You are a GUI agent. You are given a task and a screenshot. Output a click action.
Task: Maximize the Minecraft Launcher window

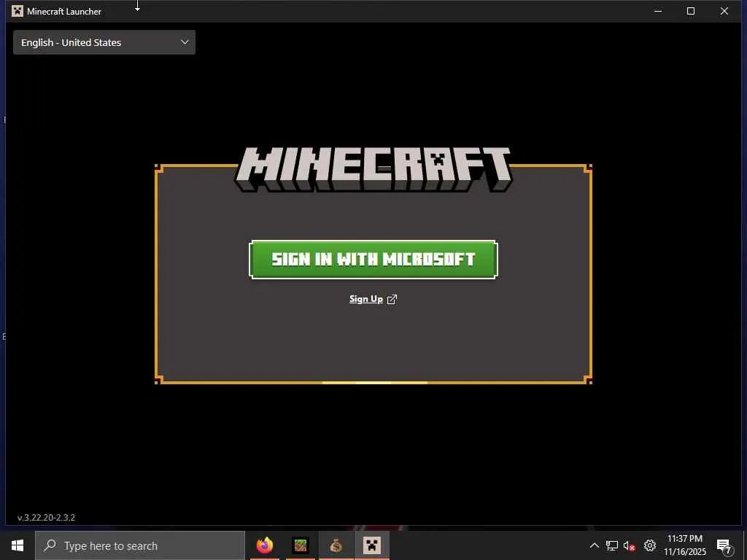tap(691, 11)
